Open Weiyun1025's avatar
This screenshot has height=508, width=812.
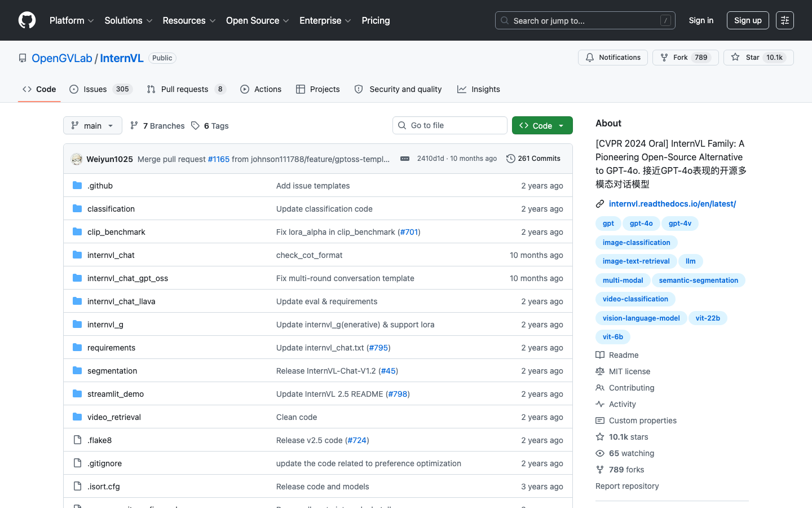77,159
